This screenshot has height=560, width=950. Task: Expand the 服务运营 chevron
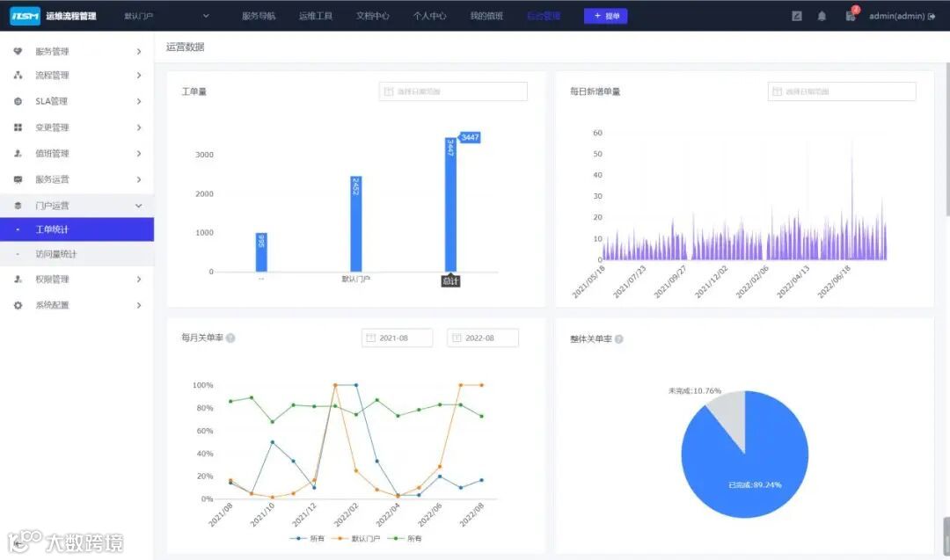pyautogui.click(x=139, y=179)
